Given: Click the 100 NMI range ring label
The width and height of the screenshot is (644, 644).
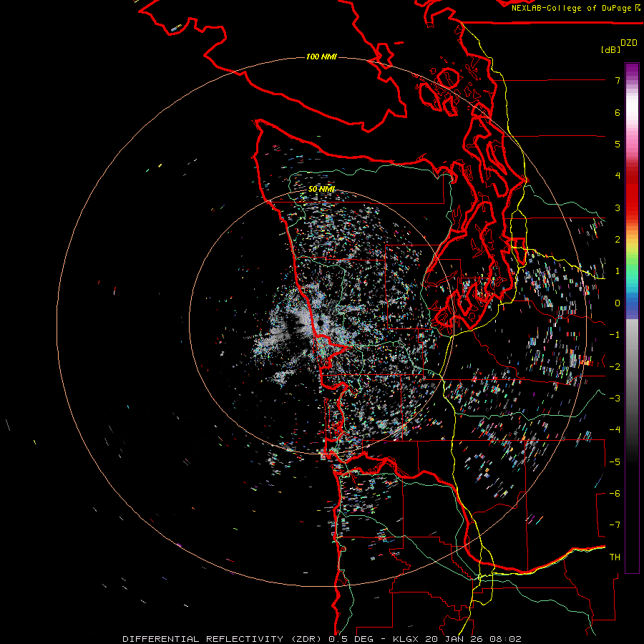Looking at the screenshot, I should tap(321, 57).
